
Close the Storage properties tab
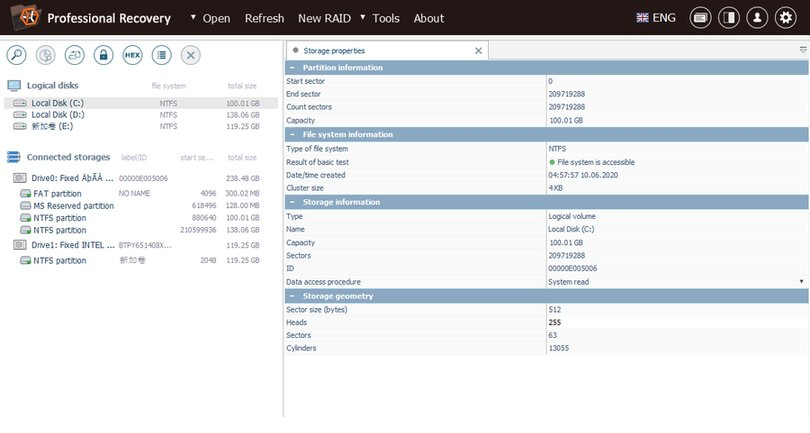pos(478,50)
